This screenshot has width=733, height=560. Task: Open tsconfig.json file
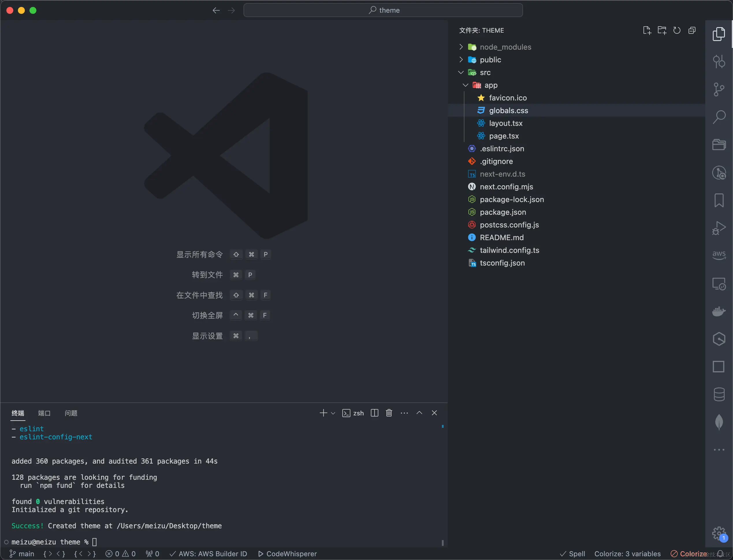coord(576,263)
